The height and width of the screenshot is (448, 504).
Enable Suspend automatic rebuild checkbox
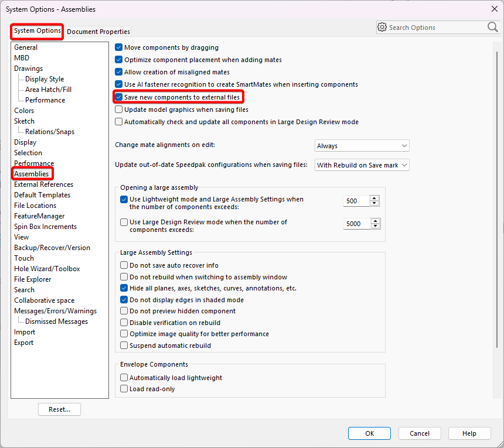124,346
